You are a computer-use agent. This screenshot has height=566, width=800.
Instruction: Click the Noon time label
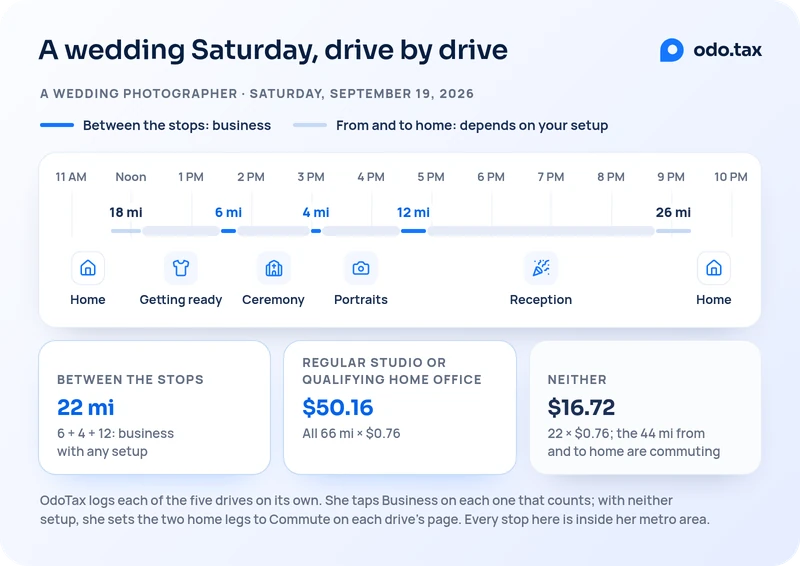click(131, 177)
